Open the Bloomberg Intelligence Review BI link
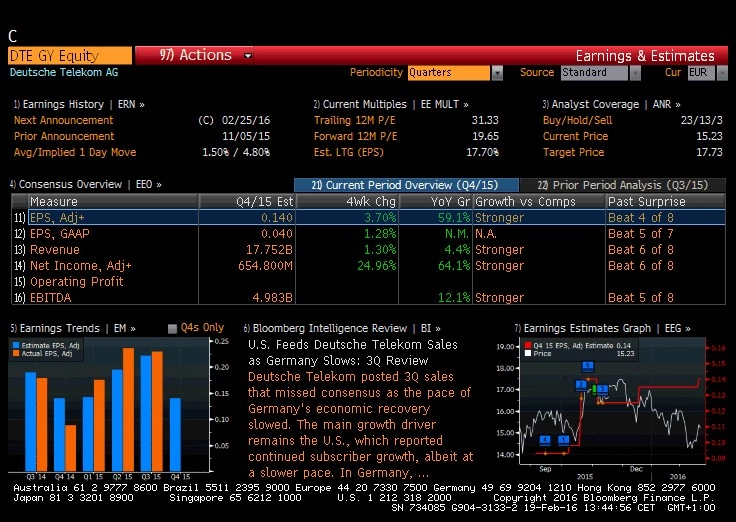Viewport: 736px width, 522px height. 342,328
